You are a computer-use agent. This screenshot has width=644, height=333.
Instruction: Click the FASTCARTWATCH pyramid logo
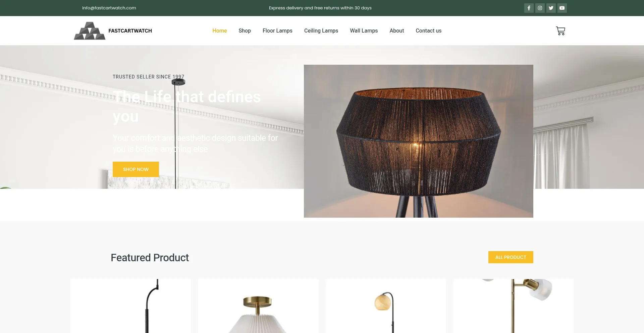tap(90, 31)
